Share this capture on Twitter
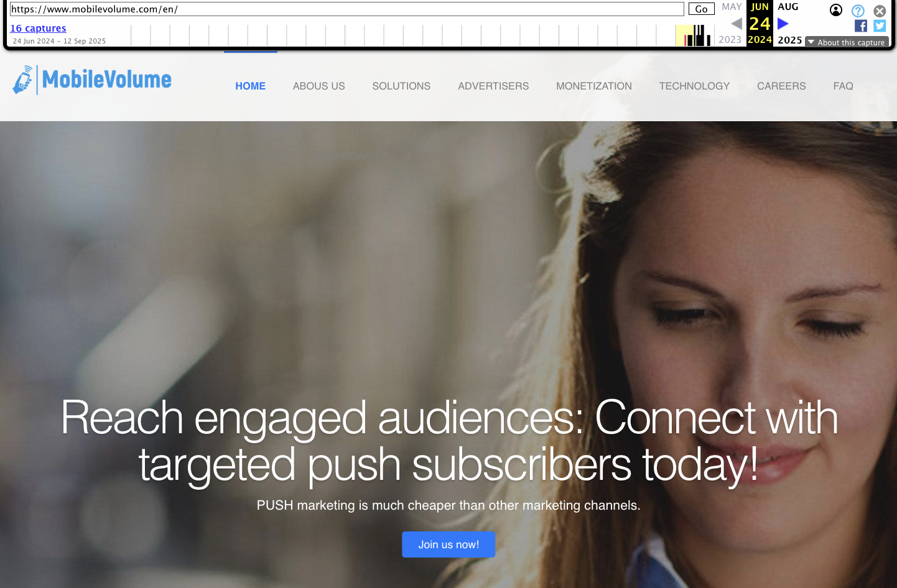The width and height of the screenshot is (897, 588). [x=880, y=25]
